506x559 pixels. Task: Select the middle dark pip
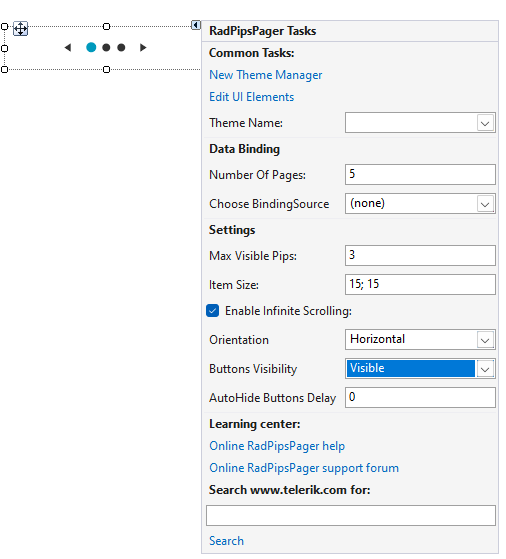click(x=106, y=47)
